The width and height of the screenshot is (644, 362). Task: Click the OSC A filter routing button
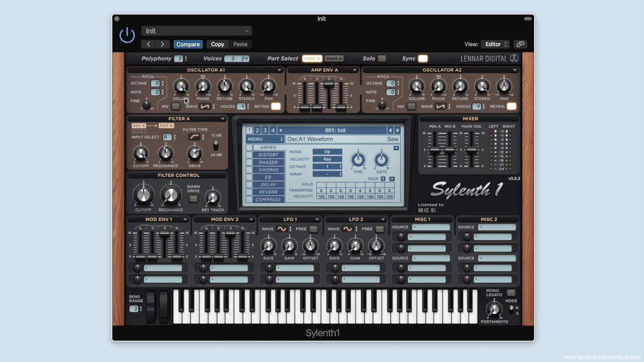click(139, 126)
